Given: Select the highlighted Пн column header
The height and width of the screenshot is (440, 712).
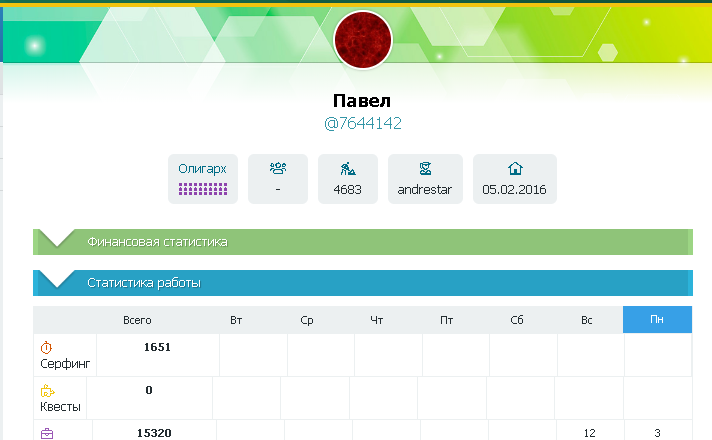Looking at the screenshot, I should coord(657,319).
